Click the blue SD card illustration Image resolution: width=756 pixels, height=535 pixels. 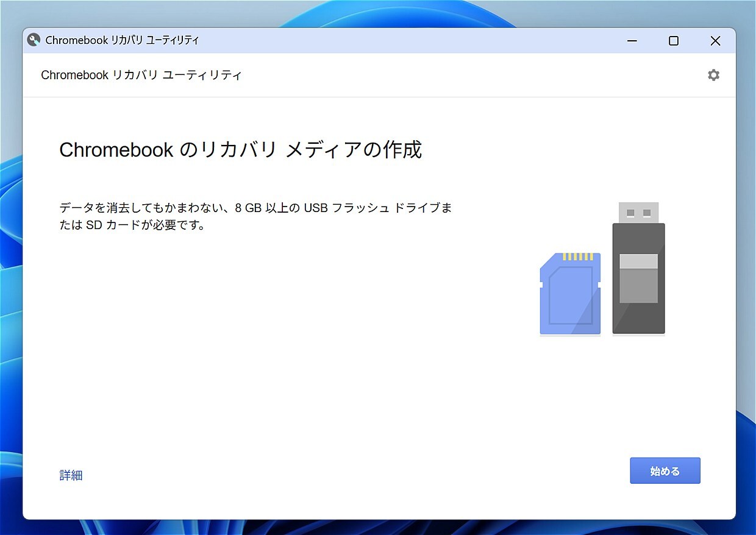pyautogui.click(x=569, y=296)
